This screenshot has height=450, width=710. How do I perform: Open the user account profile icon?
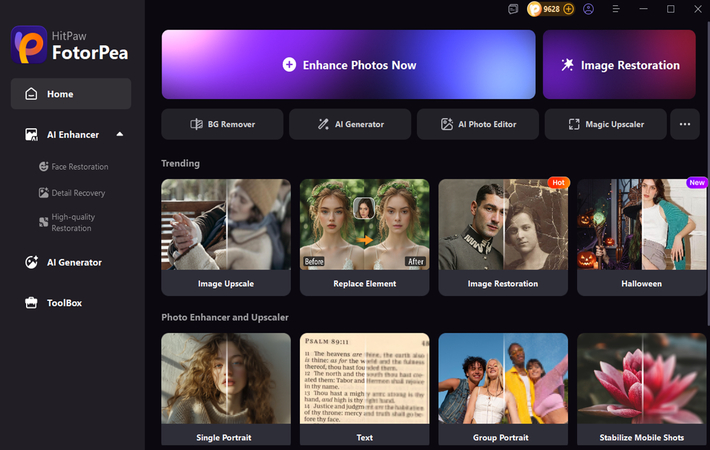pos(588,9)
